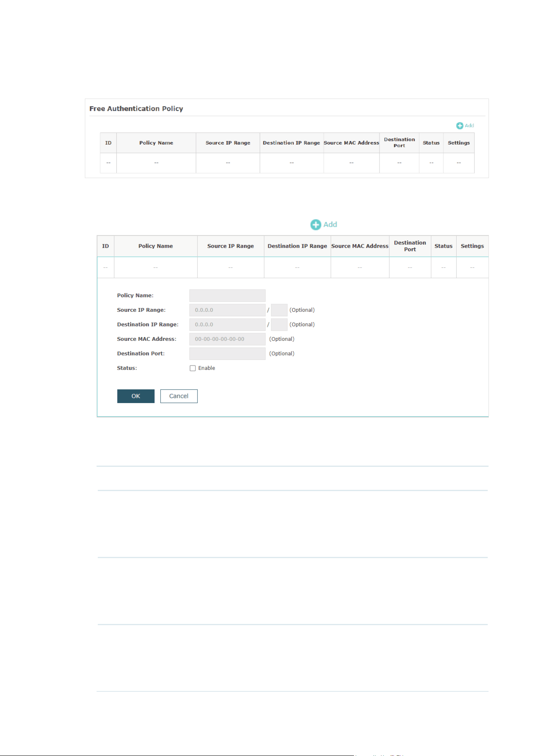Click the Destination IP Range address field

click(227, 324)
